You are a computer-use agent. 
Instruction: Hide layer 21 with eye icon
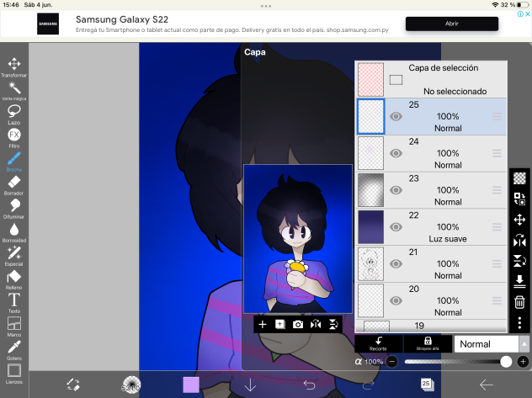click(x=396, y=263)
